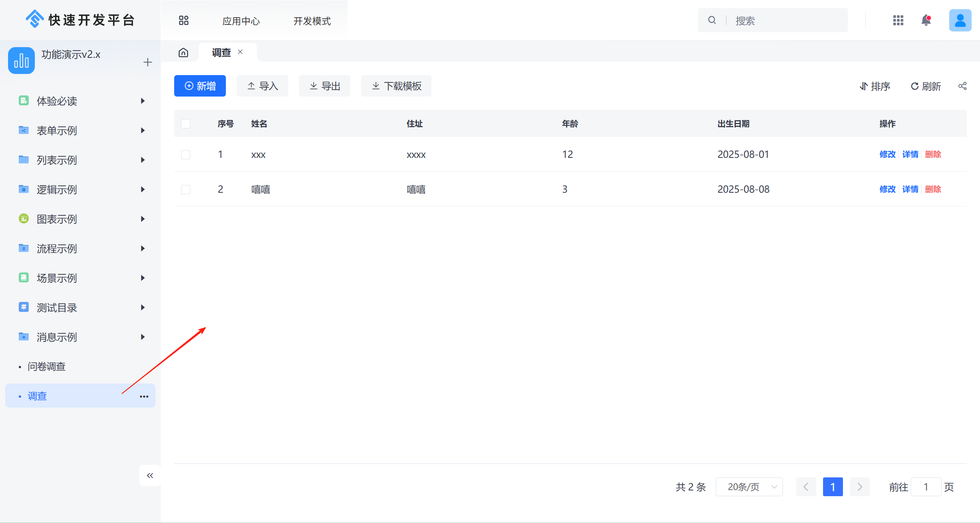
Task: Open the notification bell
Action: tap(926, 20)
